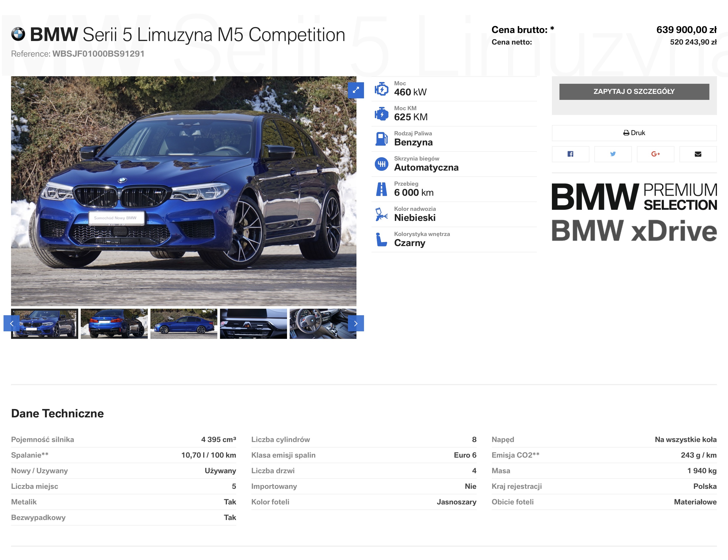Viewport: 728px width, 560px height.
Task: Share listing on Facebook
Action: [570, 154]
